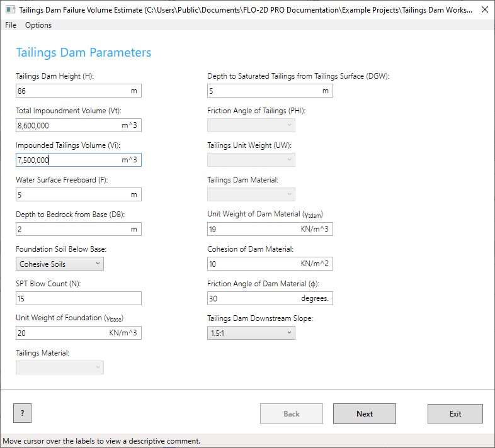Screen dimensions: 495x448
Task: Edit the SPT Blow Count field
Action: (x=78, y=298)
